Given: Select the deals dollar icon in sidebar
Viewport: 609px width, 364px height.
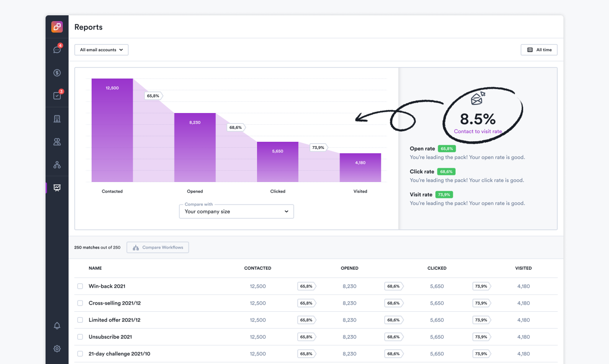Looking at the screenshot, I should tap(57, 73).
